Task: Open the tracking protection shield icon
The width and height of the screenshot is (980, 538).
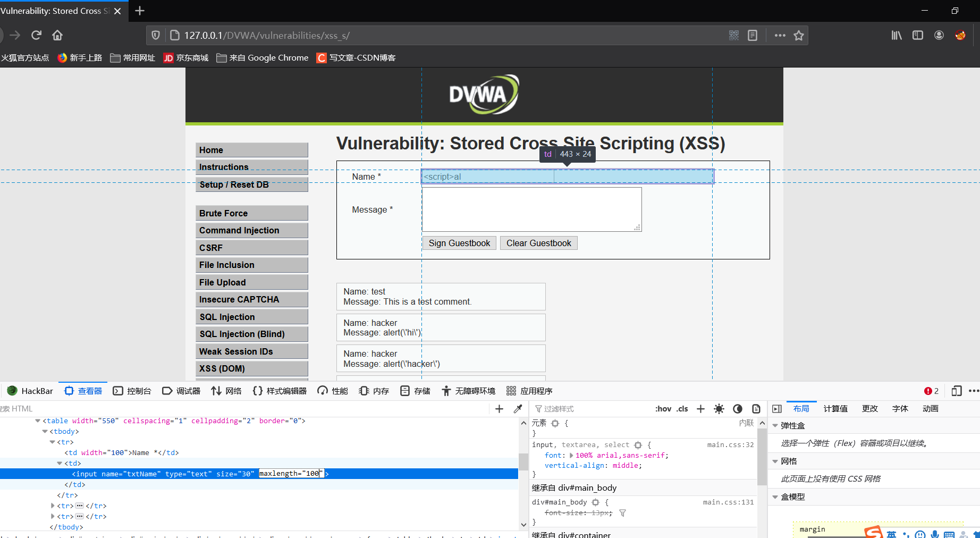Action: click(156, 35)
